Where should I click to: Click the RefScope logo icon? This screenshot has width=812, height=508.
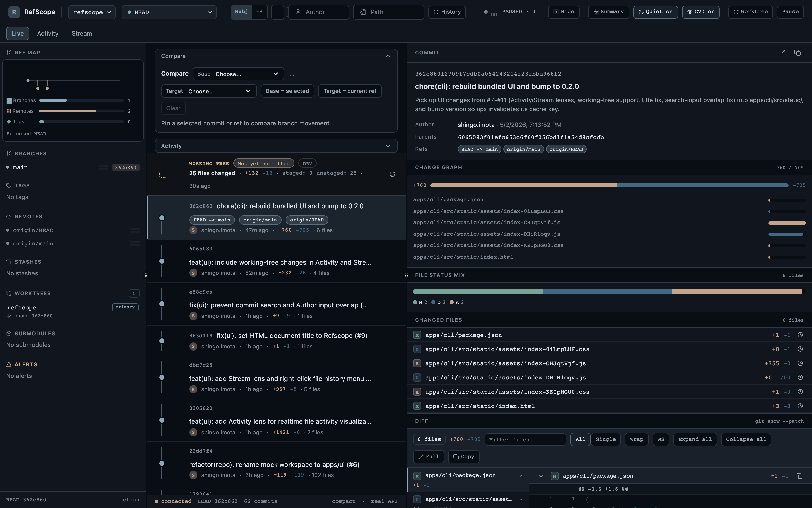click(x=14, y=12)
